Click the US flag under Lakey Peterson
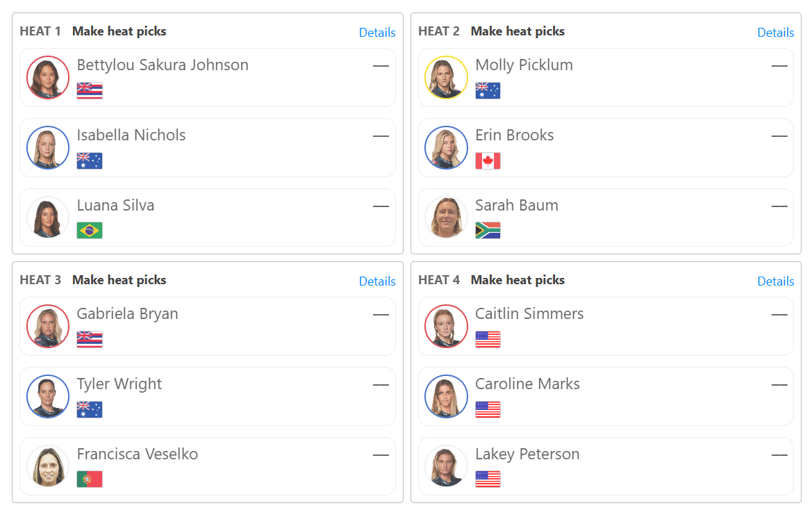The height and width of the screenshot is (517, 812). (x=488, y=479)
